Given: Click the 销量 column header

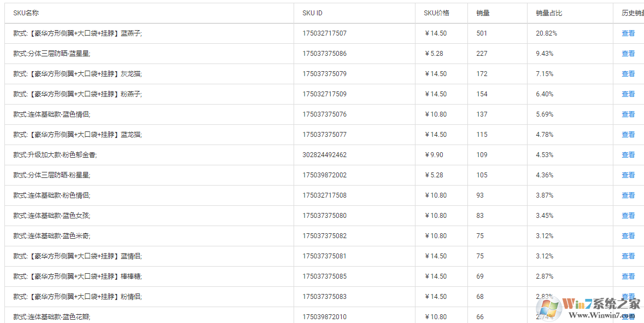Looking at the screenshot, I should pos(483,13).
